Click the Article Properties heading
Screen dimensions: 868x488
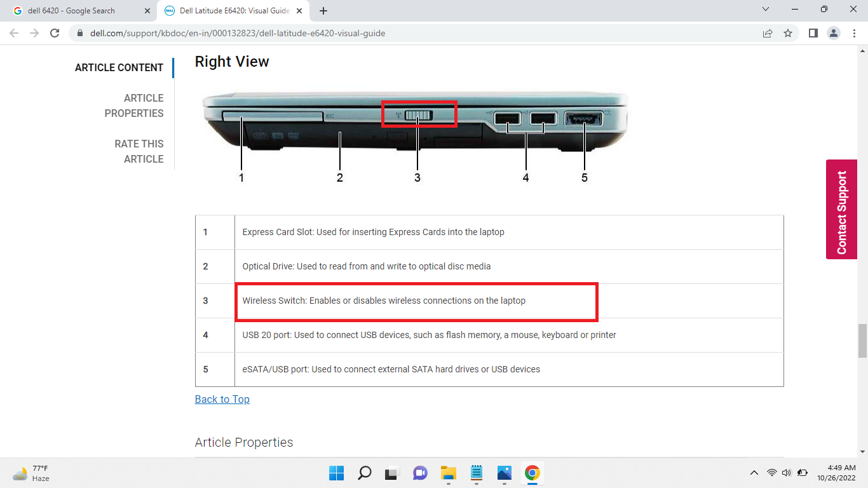pyautogui.click(x=244, y=442)
